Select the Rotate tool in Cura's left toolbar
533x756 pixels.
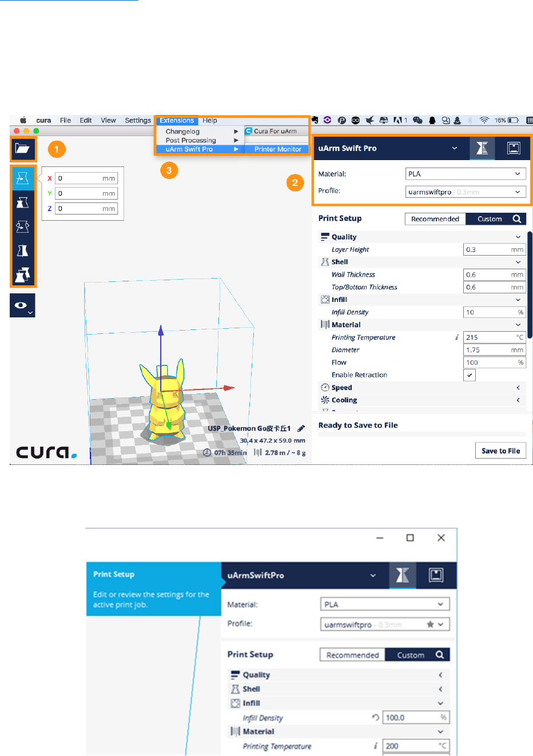click(x=23, y=226)
